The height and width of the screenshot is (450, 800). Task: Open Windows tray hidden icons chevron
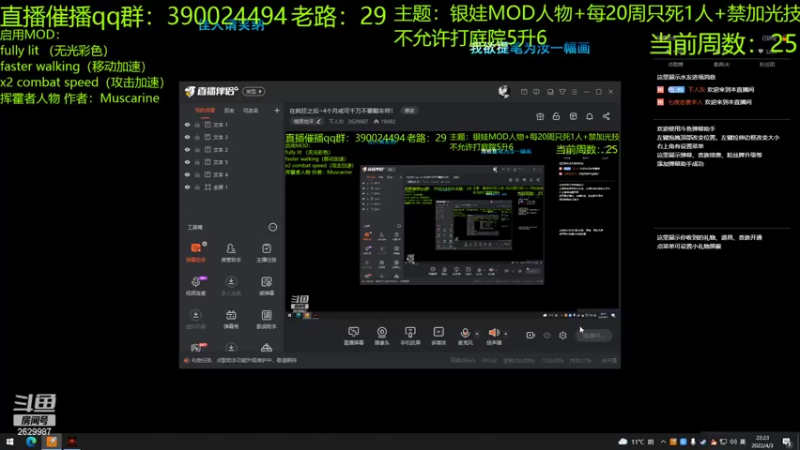click(x=663, y=442)
